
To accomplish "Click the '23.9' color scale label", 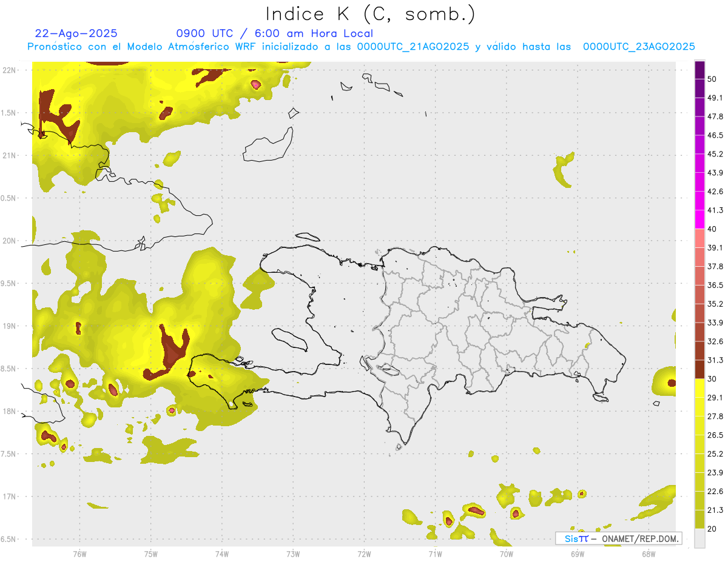I will (x=715, y=472).
